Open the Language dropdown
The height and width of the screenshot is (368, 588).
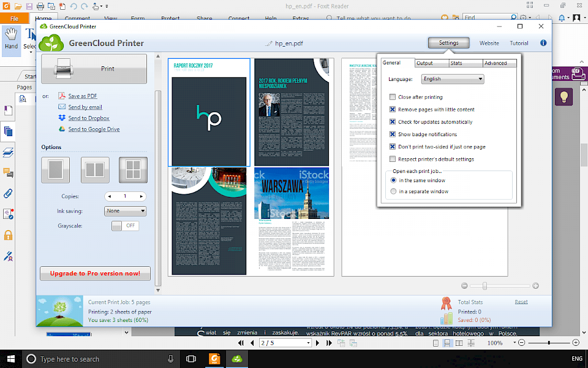453,79
